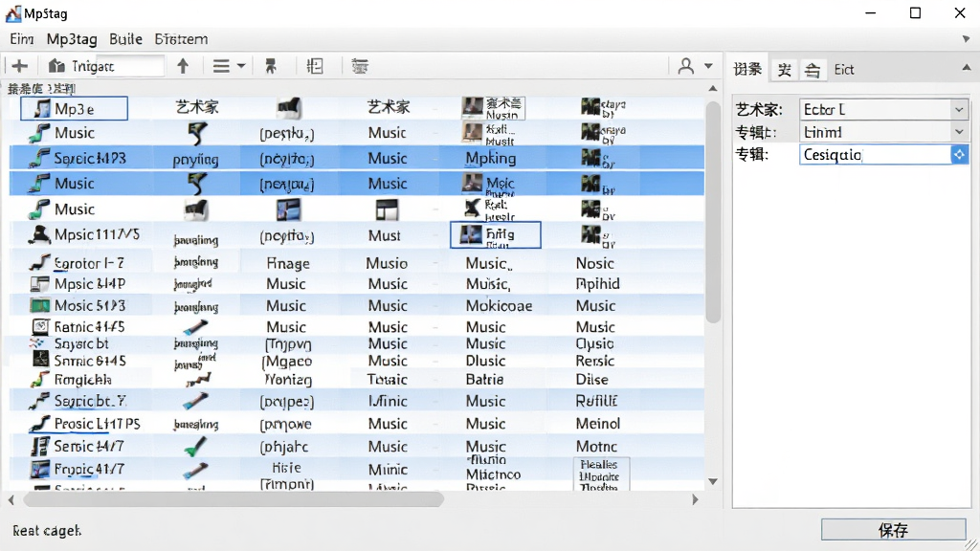Screen dimensions: 980x551
Task: Select the Mp3e header cell
Action: [75, 109]
